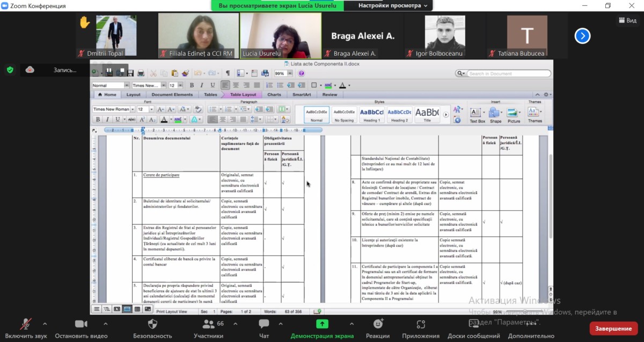Screen dimensions: 644x342
Task: Apply the Heading 1 style
Action: (372, 114)
